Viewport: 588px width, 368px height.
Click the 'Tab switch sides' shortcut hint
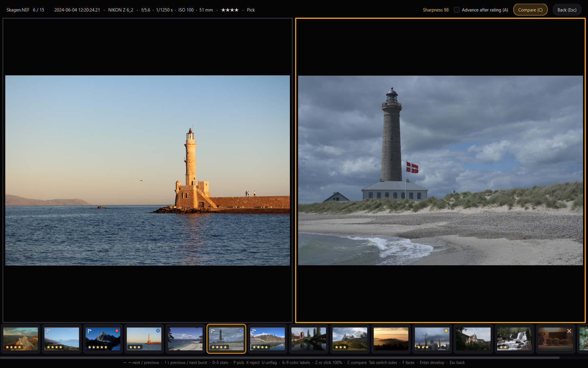coord(383,362)
